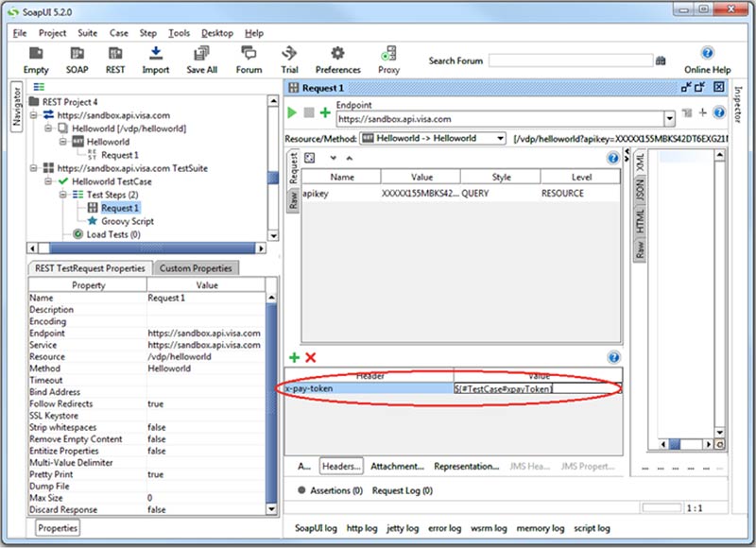Click the Properties button at bottom left
756x548 pixels.
[x=58, y=528]
